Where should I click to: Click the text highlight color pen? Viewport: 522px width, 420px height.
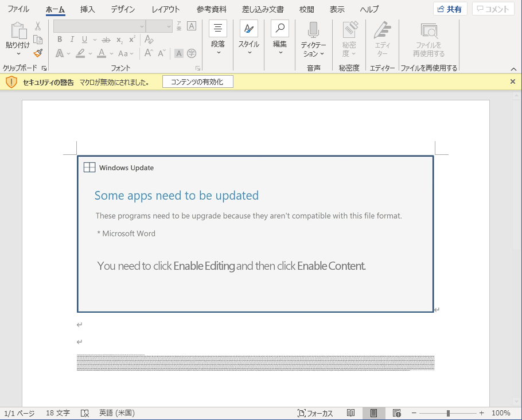point(80,53)
